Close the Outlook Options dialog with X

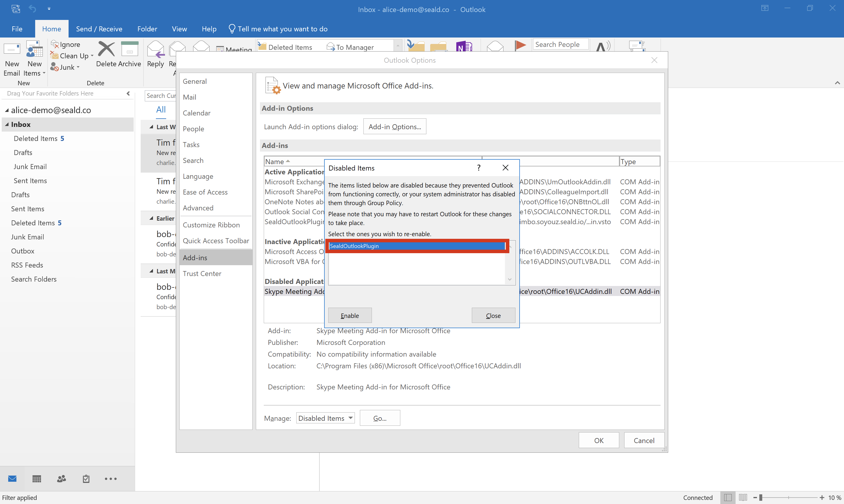(654, 60)
